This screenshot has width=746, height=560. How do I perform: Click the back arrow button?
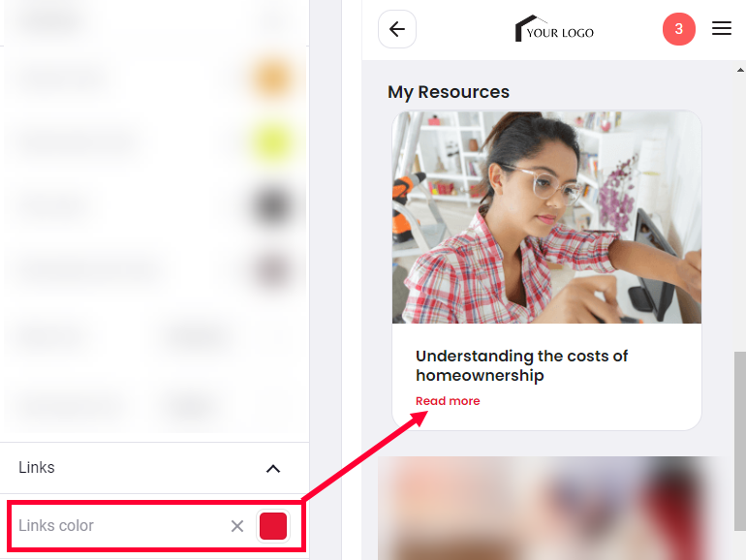[x=397, y=29]
